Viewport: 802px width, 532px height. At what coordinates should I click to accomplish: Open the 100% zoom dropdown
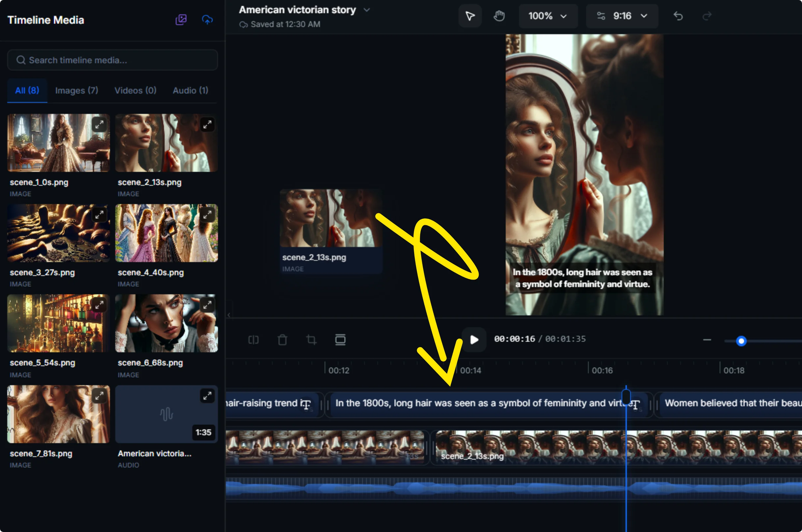click(548, 16)
